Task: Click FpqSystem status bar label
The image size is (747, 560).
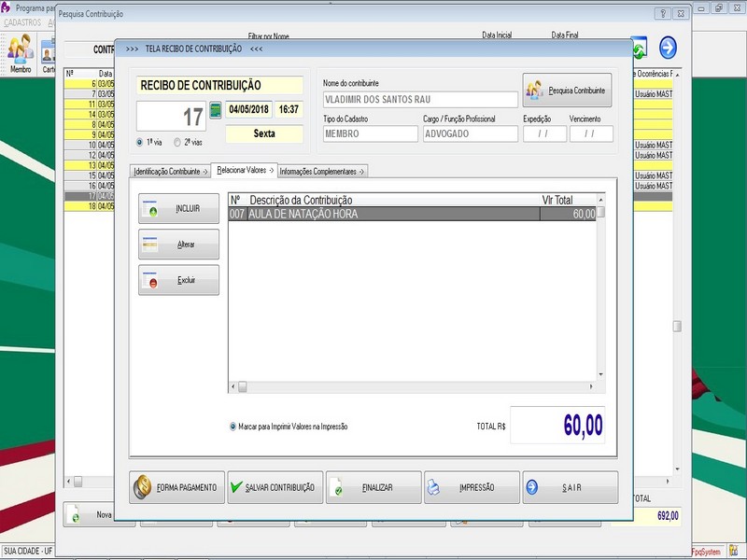Action: click(708, 552)
